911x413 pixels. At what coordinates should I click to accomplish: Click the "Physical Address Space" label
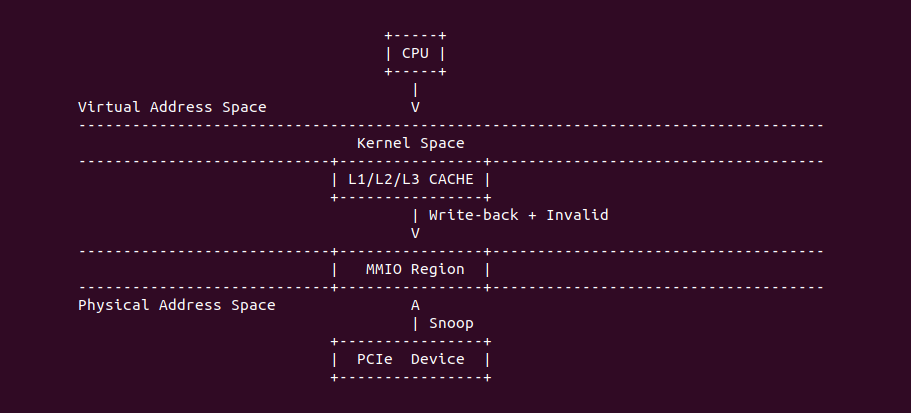coord(176,305)
